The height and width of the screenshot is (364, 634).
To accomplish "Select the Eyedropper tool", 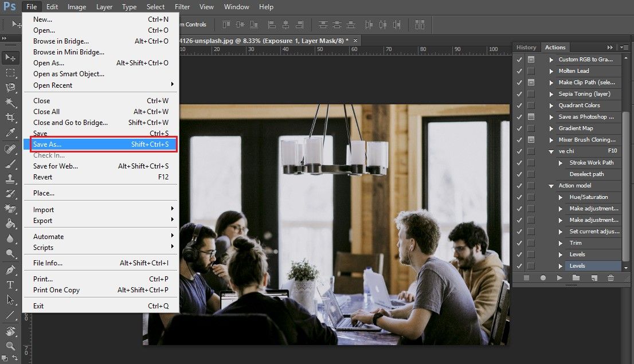I will (10, 134).
